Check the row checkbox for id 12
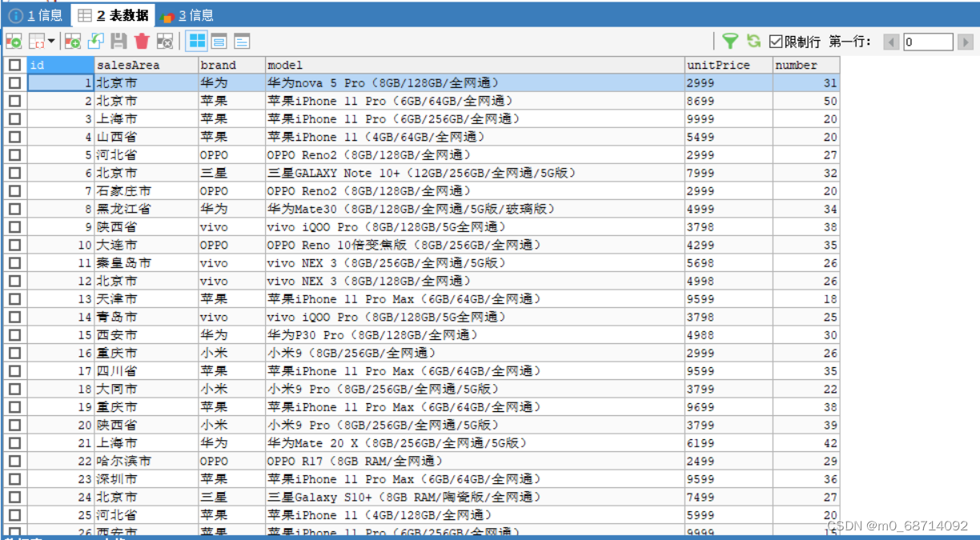 pos(15,281)
